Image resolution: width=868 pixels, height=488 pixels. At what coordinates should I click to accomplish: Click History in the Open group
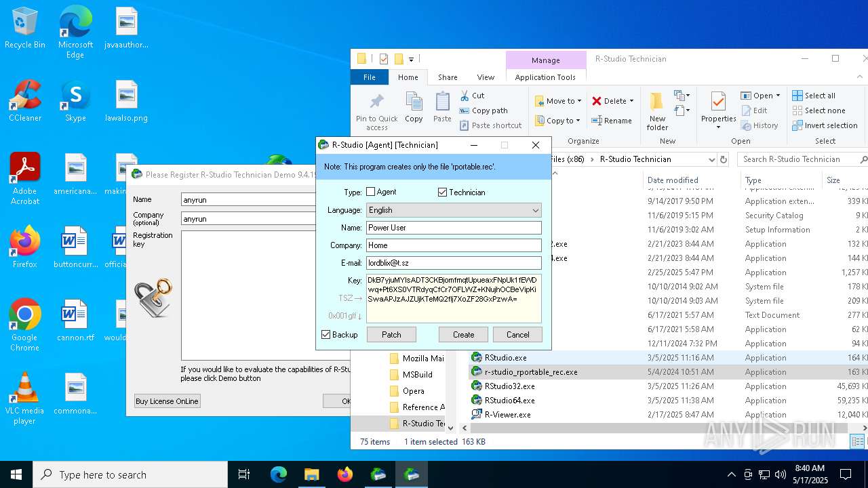(x=759, y=125)
